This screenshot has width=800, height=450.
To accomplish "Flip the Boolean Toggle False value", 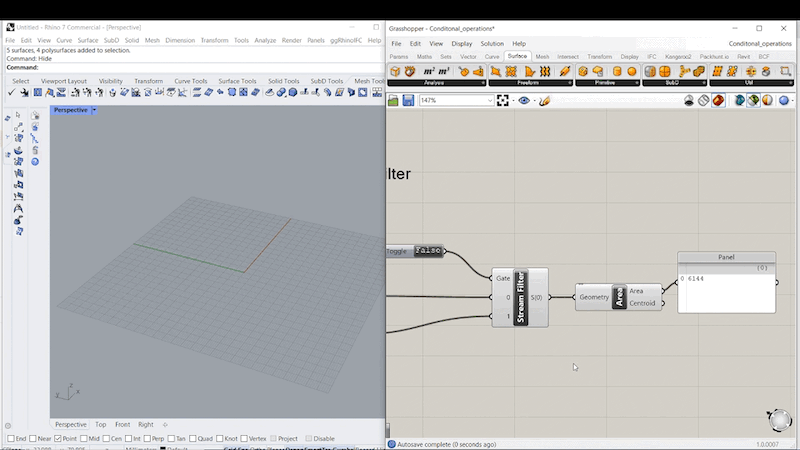I will click(428, 251).
